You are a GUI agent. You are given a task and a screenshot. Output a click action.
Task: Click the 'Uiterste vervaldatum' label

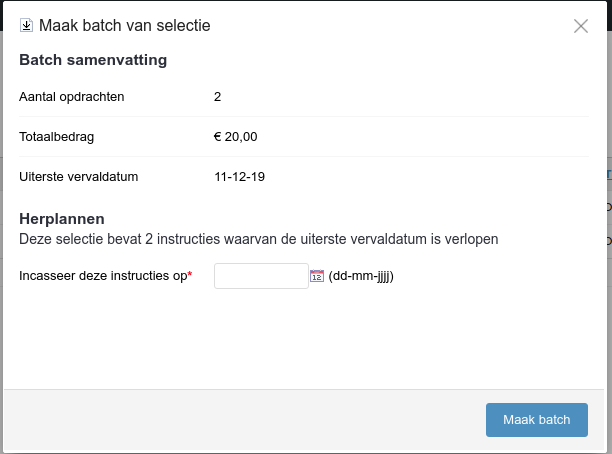coord(78,177)
